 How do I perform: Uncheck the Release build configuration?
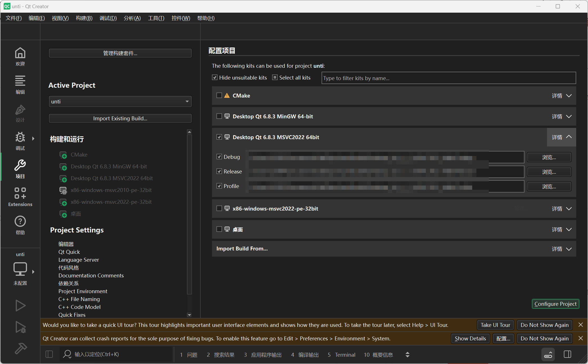coord(219,171)
